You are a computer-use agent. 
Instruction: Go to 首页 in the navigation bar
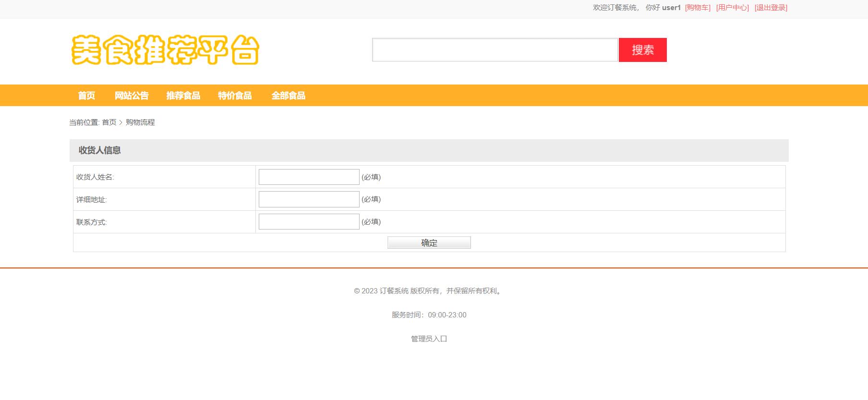[x=86, y=96]
